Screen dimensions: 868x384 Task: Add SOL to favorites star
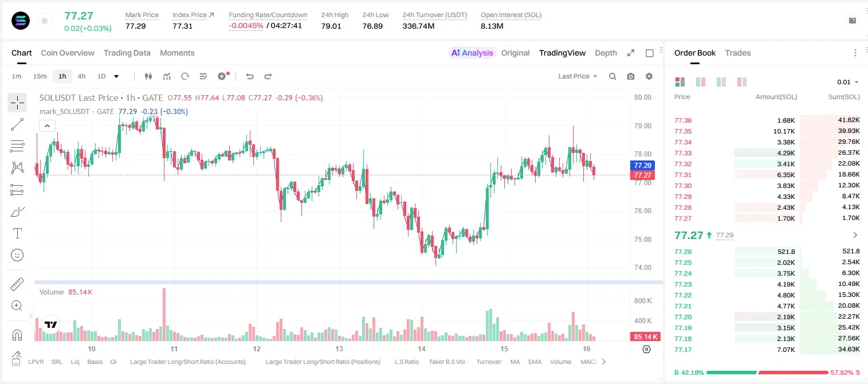pyautogui.click(x=45, y=21)
